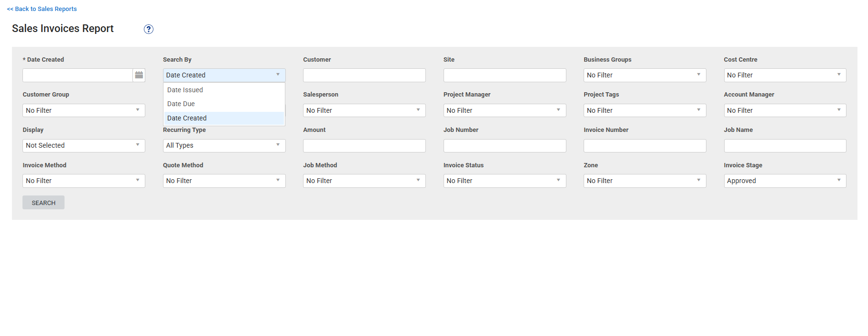868x336 pixels.
Task: Open the Business Groups dropdown
Action: pyautogui.click(x=644, y=75)
